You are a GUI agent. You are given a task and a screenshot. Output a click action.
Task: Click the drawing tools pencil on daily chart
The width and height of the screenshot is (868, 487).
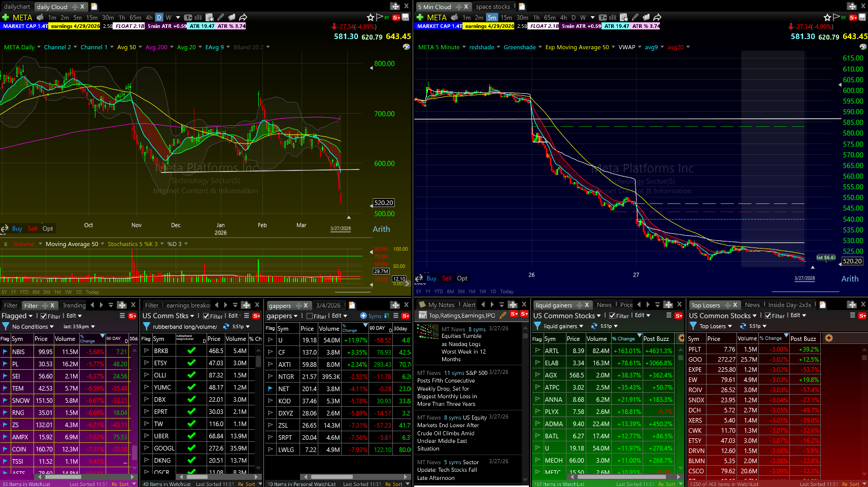[x=220, y=17]
